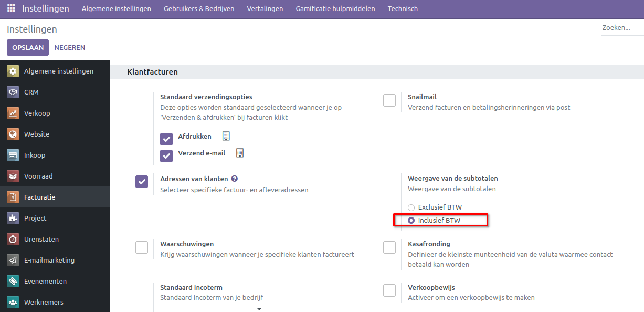The width and height of the screenshot is (644, 312).
Task: Open the Standaard incoterm dropdown
Action: (259, 309)
